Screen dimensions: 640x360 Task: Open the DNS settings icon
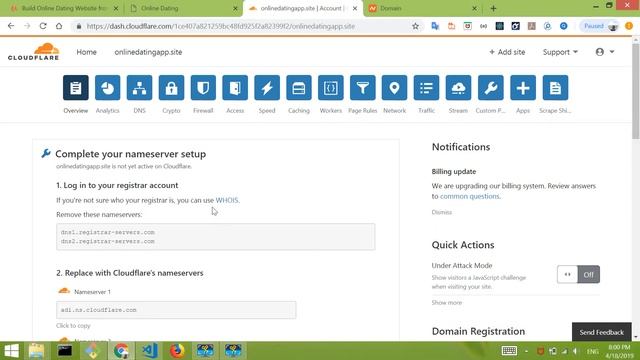click(x=139, y=88)
